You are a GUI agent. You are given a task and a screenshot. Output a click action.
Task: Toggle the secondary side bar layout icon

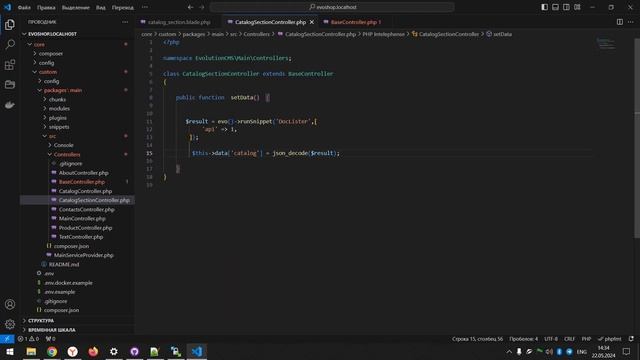(566, 7)
